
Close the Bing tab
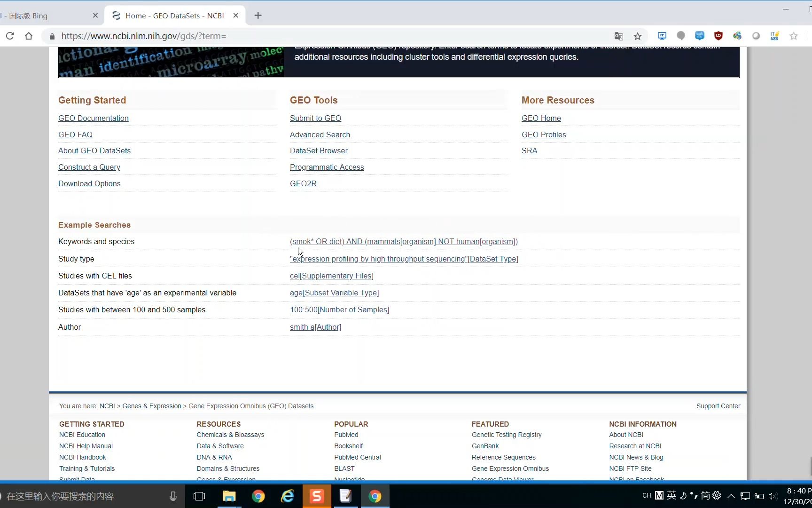[x=95, y=16]
